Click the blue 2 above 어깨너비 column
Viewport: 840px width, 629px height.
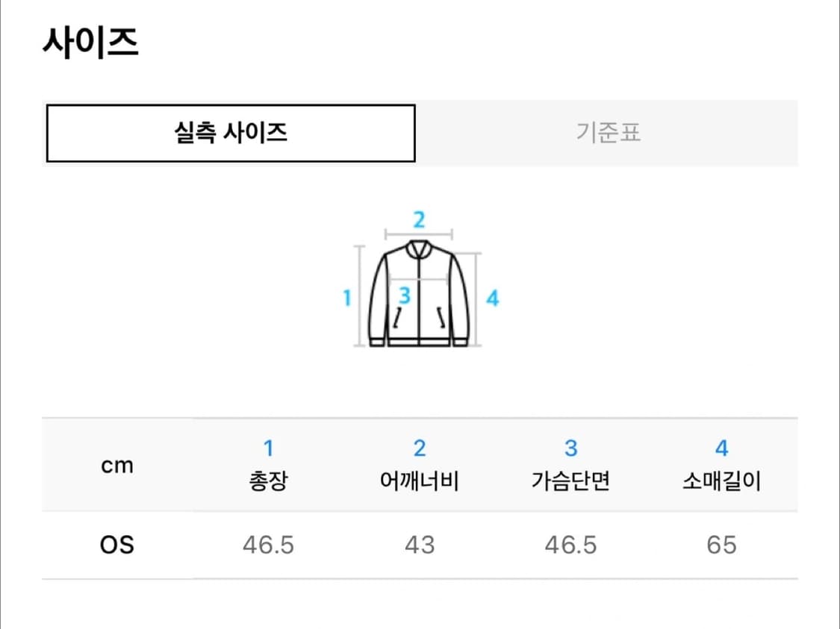click(420, 448)
